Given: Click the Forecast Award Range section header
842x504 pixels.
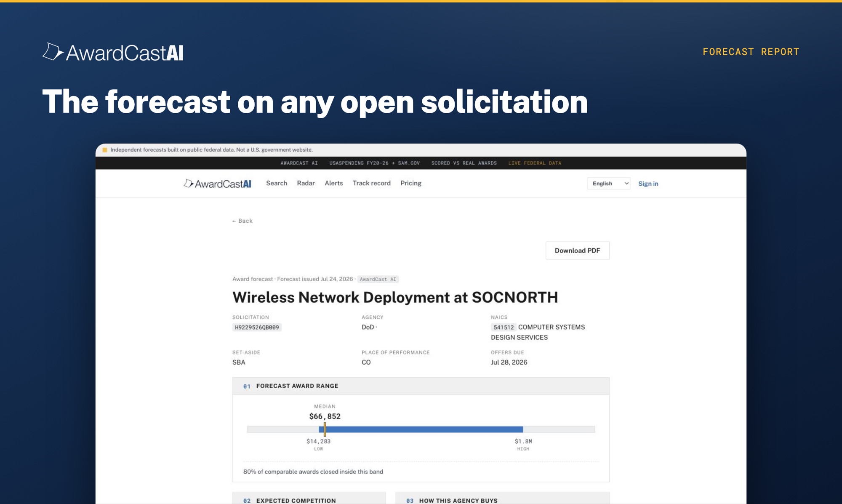Looking at the screenshot, I should click(x=421, y=386).
